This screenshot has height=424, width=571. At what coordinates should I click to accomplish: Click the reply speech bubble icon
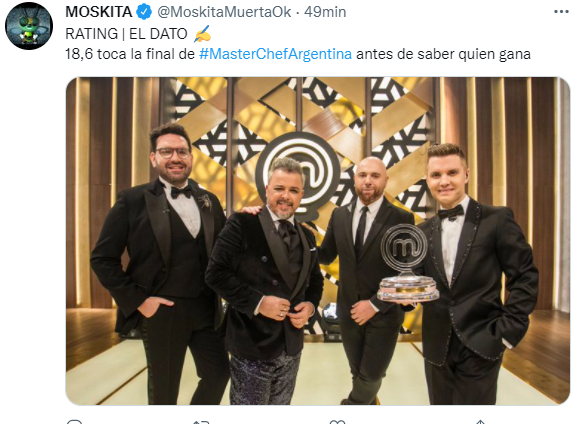75,422
